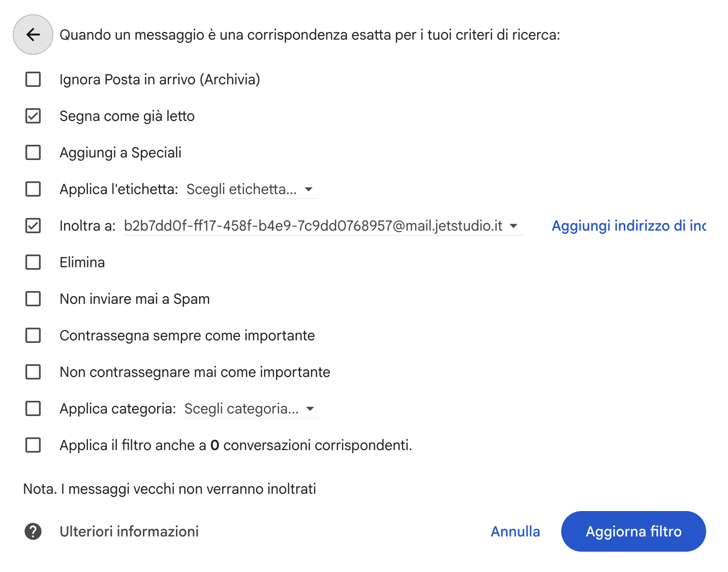Click Aggiungi indirizzo di inoltro link
Viewport: 728px width, 572px height.
pyautogui.click(x=629, y=226)
